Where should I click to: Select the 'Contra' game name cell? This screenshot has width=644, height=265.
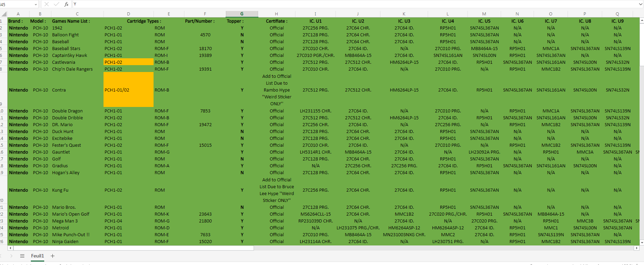tap(77, 90)
